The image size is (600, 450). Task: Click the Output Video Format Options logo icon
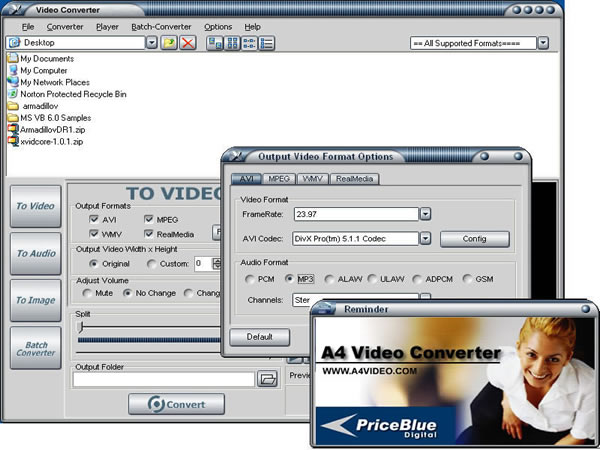234,156
